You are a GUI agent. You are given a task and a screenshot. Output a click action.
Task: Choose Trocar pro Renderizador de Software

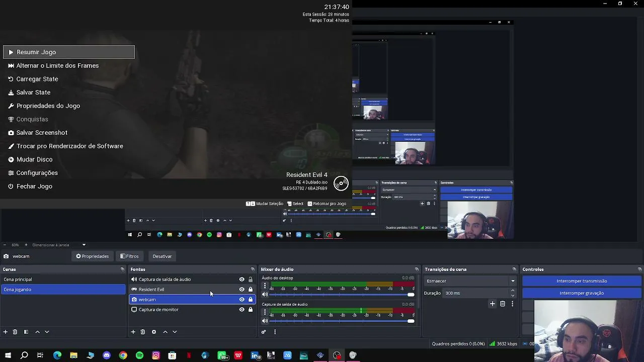(x=69, y=146)
